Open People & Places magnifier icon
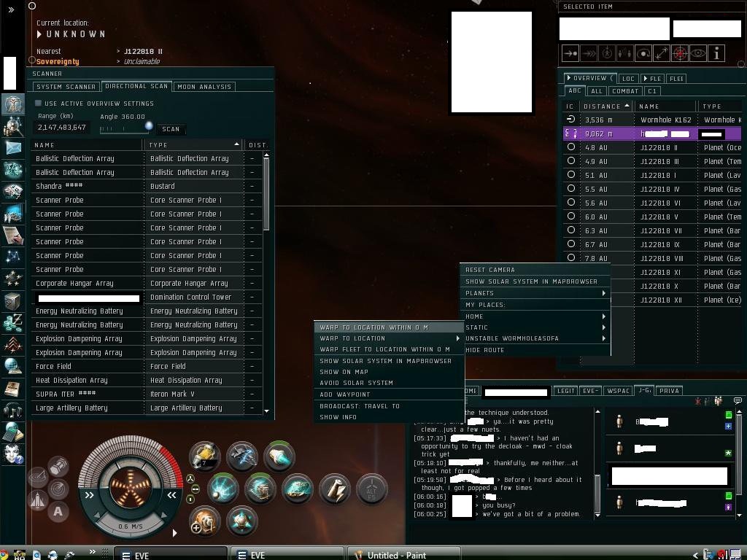Viewport: 747px width, 560px height. (13, 128)
